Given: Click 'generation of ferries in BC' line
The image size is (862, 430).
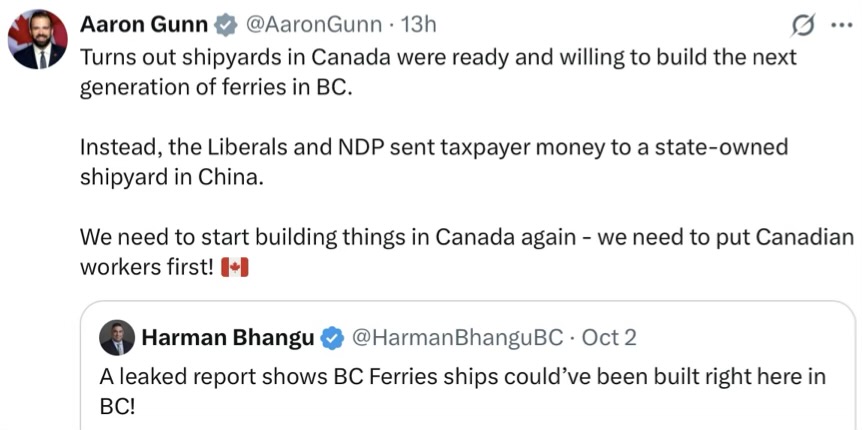Looking at the screenshot, I should (217, 86).
